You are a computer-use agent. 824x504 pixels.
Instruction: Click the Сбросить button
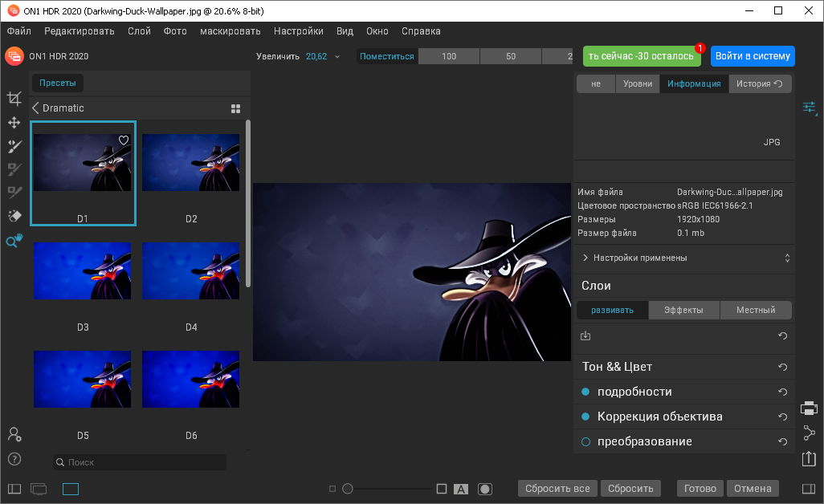pyautogui.click(x=630, y=489)
